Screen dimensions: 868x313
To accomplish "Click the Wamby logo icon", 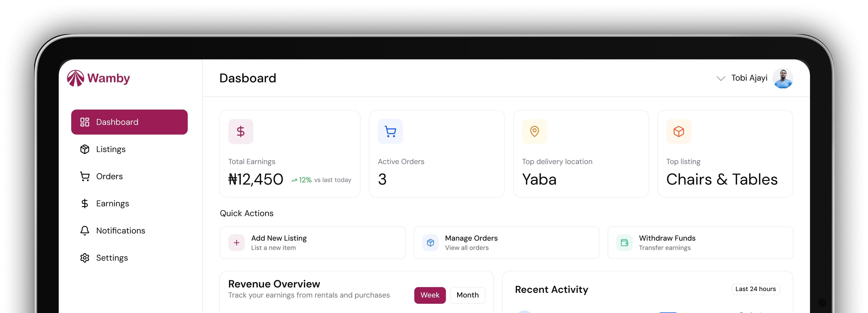I will [76, 78].
